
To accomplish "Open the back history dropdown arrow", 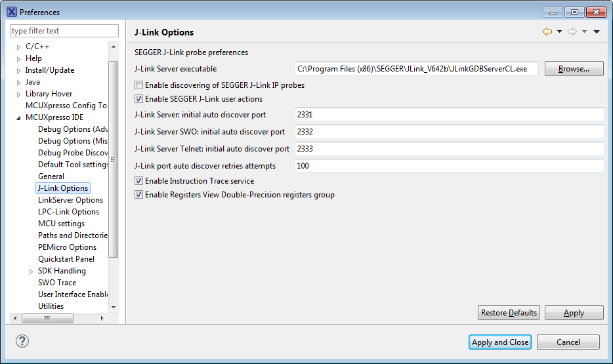I will point(559,31).
